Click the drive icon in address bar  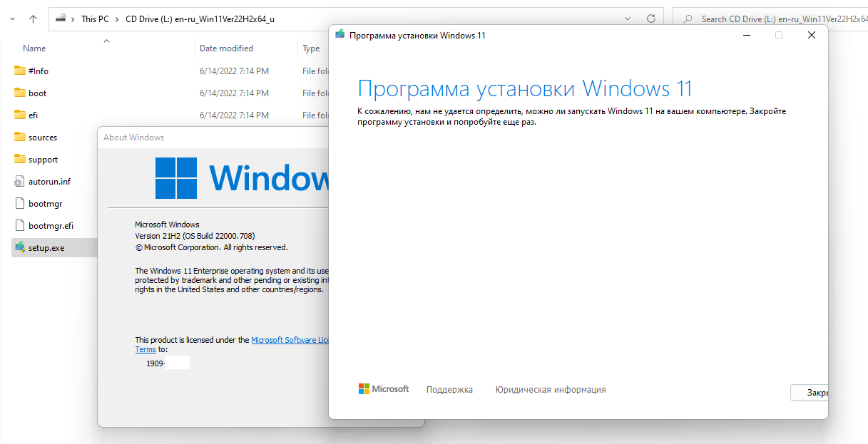(x=62, y=19)
